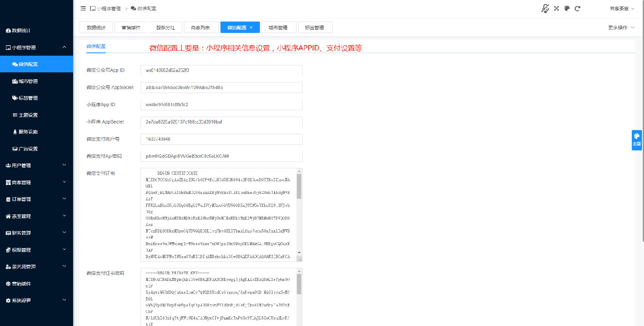This screenshot has width=644, height=326.
Task: Click the 微信支付证书密钥 field label
Action: 105,273
